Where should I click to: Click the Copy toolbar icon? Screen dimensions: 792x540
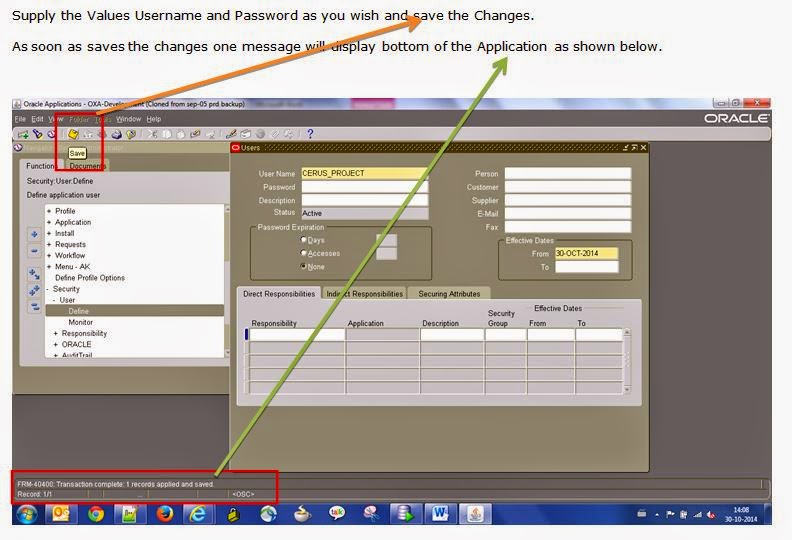point(166,134)
